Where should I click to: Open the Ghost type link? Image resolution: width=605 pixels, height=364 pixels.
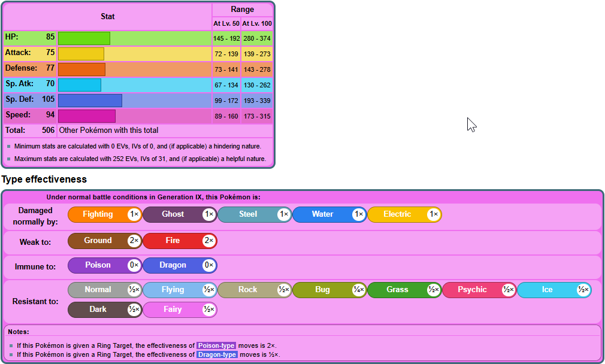coord(180,214)
